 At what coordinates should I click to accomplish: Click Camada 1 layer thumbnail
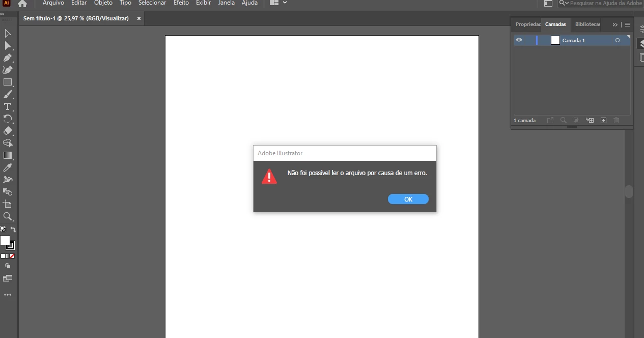pos(555,40)
